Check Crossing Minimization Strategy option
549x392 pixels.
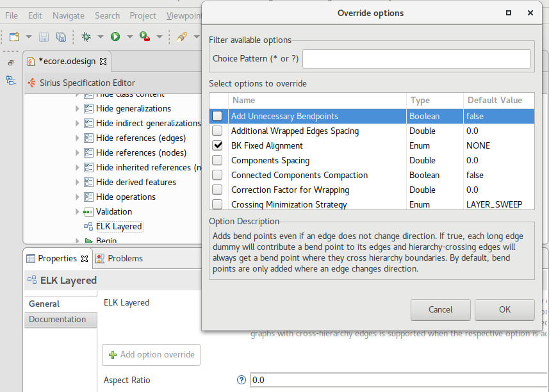(217, 204)
